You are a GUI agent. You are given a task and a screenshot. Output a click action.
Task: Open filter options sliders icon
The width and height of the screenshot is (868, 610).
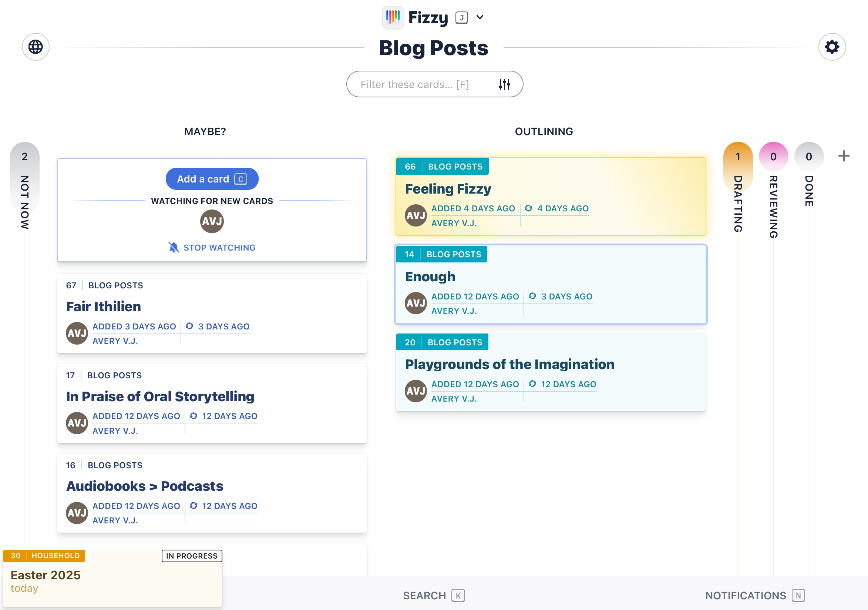(504, 84)
